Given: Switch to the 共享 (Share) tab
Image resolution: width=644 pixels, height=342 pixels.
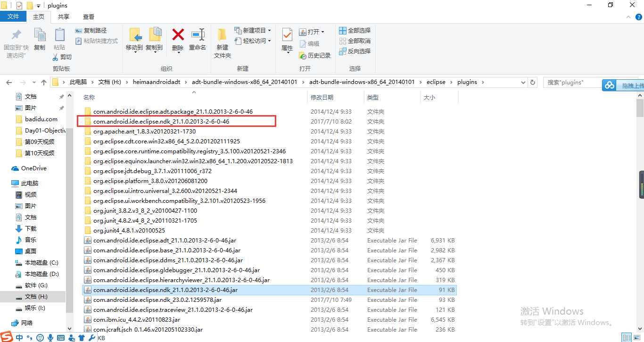Looking at the screenshot, I should pyautogui.click(x=64, y=17).
